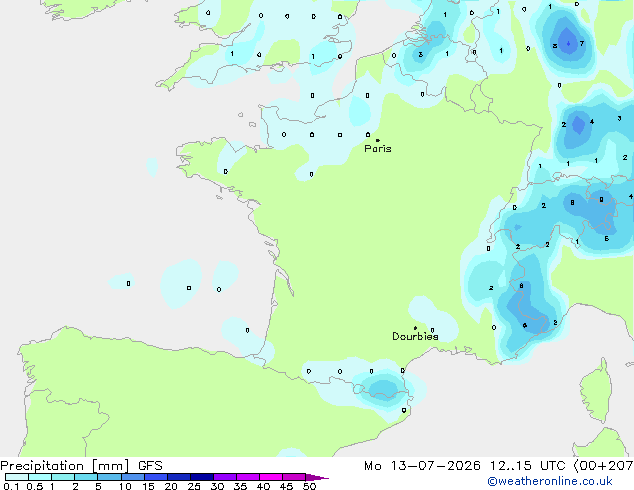This screenshot has height=490, width=634.
Task: Click the 'GFS' model label
Action: tap(150, 466)
